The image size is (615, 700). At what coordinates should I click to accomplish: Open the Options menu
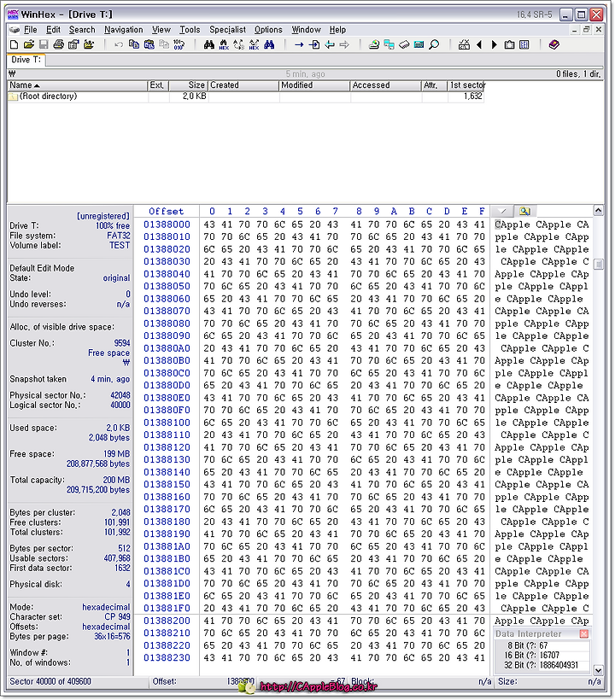click(x=268, y=30)
